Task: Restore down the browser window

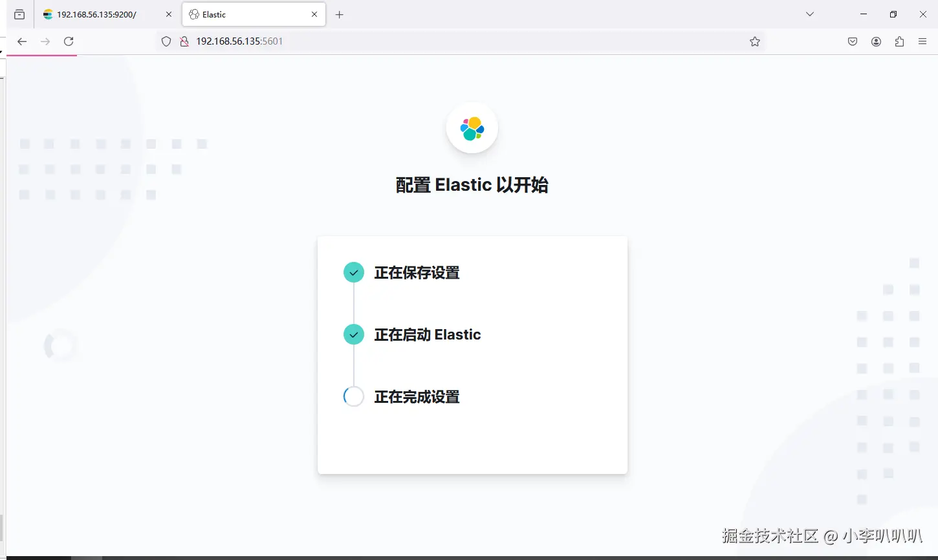Action: coord(893,14)
